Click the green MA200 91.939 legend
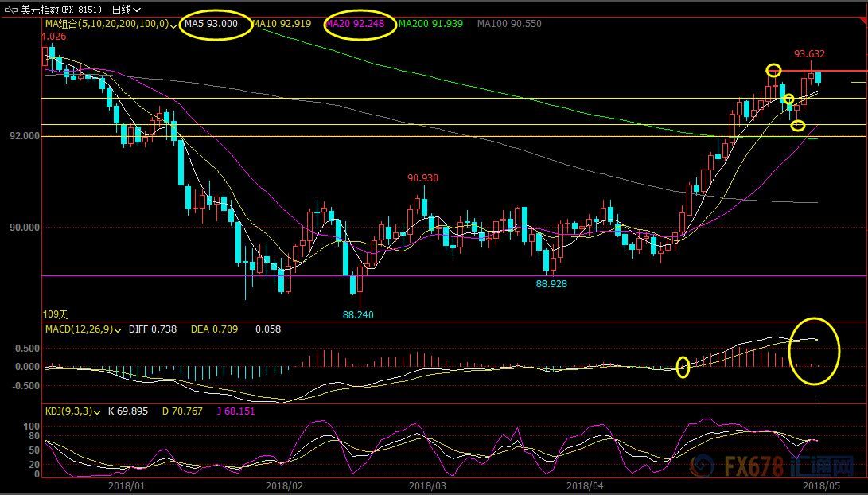The height and width of the screenshot is (495, 868). tap(430, 24)
